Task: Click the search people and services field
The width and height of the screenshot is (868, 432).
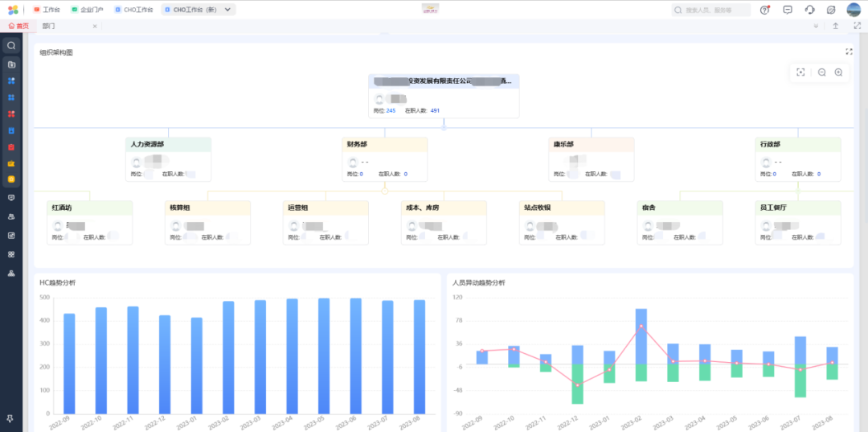Action: [x=711, y=10]
